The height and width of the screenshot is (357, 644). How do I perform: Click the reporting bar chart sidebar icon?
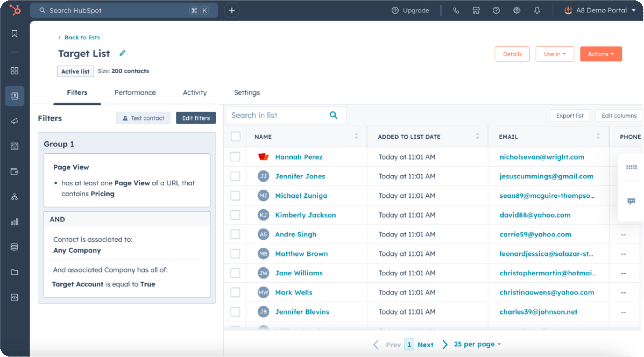pos(14,222)
